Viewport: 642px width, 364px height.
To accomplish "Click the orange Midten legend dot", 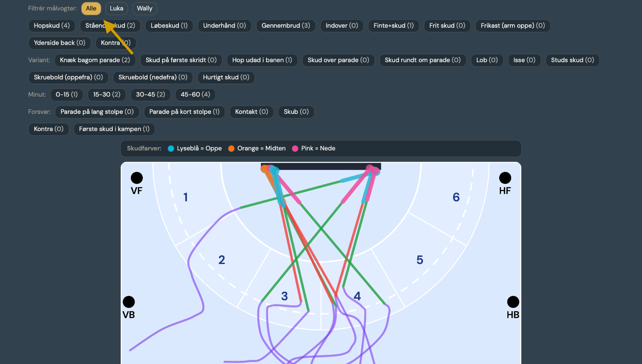I will pyautogui.click(x=231, y=149).
